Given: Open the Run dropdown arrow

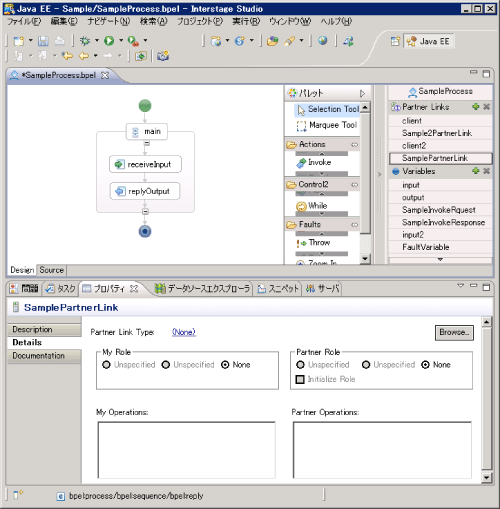Looking at the screenshot, I should (121, 41).
